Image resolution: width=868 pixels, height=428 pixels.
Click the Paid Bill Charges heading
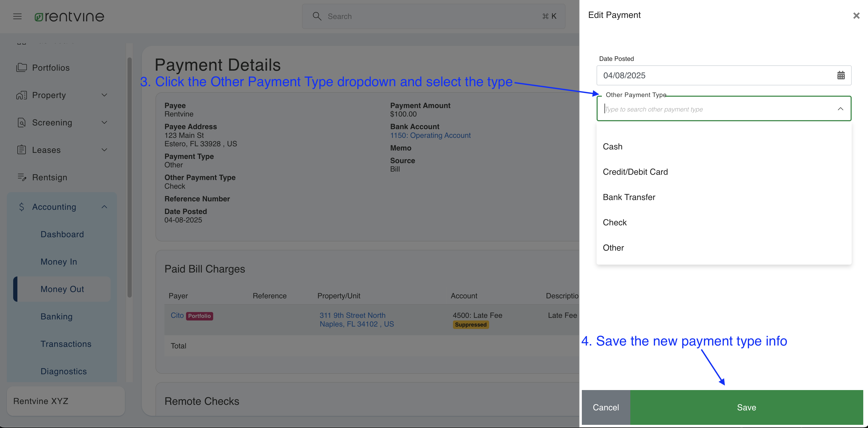point(204,269)
